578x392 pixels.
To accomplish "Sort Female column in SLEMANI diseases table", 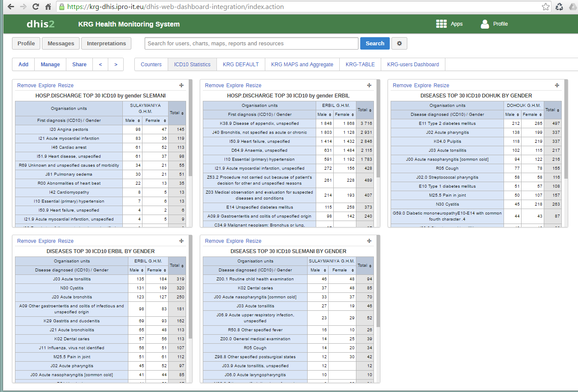I will 343,270.
